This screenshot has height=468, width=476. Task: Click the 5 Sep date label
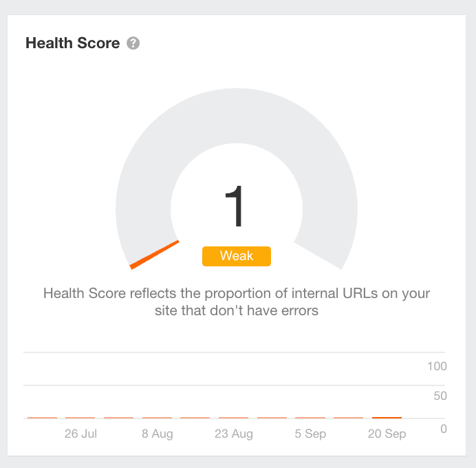click(x=310, y=434)
